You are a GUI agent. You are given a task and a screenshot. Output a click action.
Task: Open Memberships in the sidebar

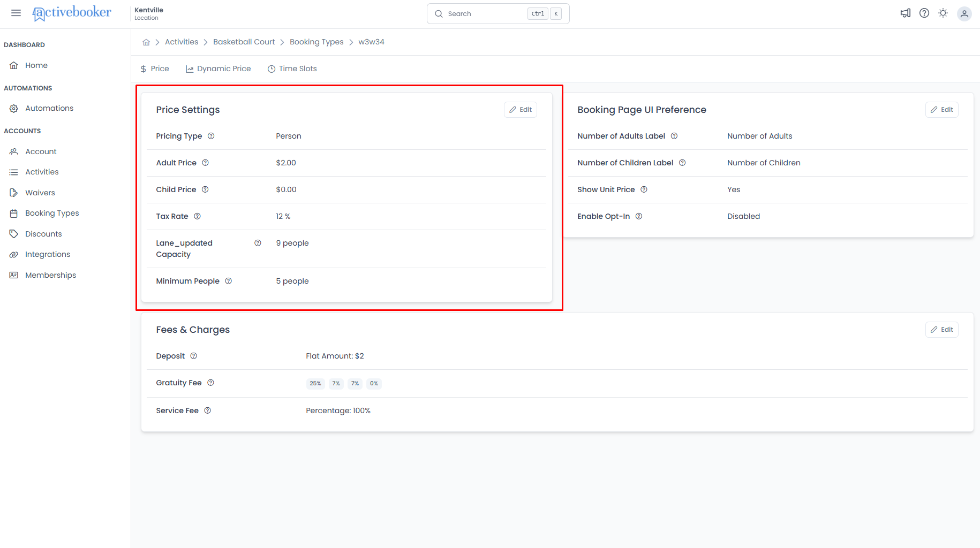(50, 275)
